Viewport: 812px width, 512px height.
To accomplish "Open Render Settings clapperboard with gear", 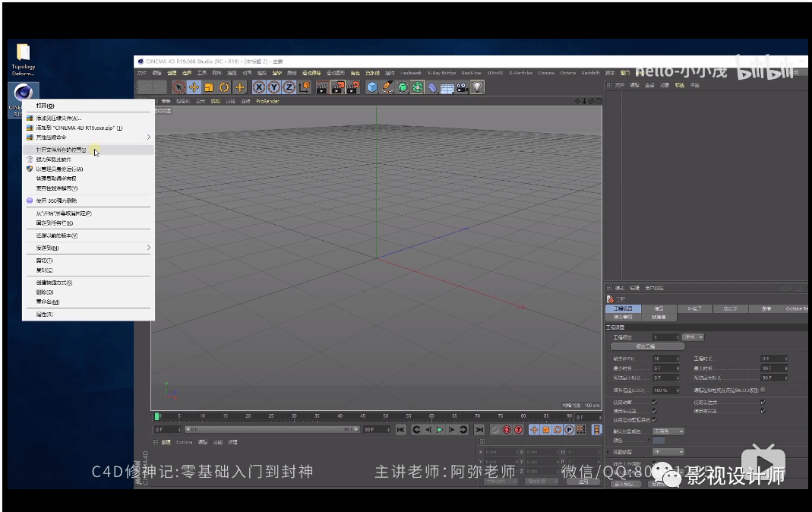I will pyautogui.click(x=354, y=87).
